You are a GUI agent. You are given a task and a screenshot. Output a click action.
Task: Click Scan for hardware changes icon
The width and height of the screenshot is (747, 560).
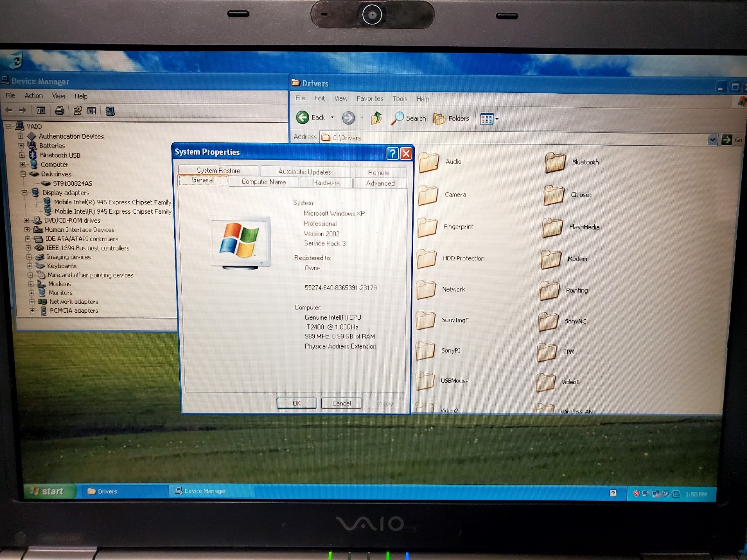(110, 111)
